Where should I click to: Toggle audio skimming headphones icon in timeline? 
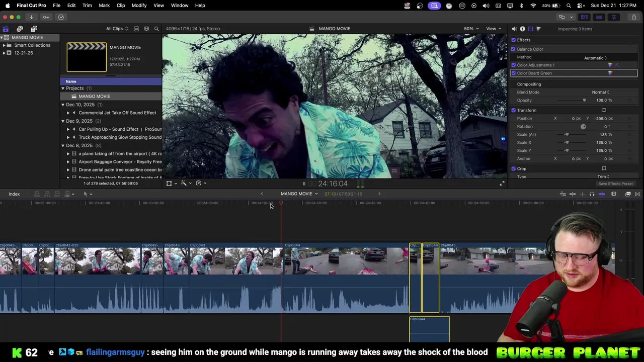click(x=592, y=194)
